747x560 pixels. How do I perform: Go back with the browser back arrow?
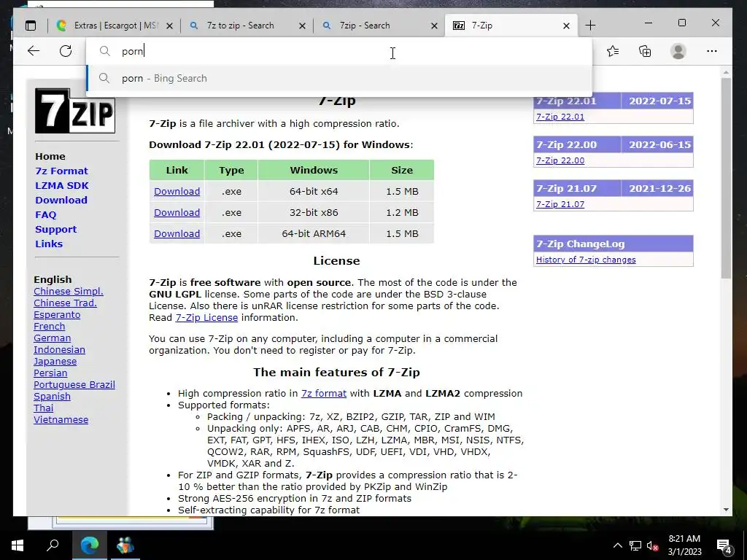(34, 51)
